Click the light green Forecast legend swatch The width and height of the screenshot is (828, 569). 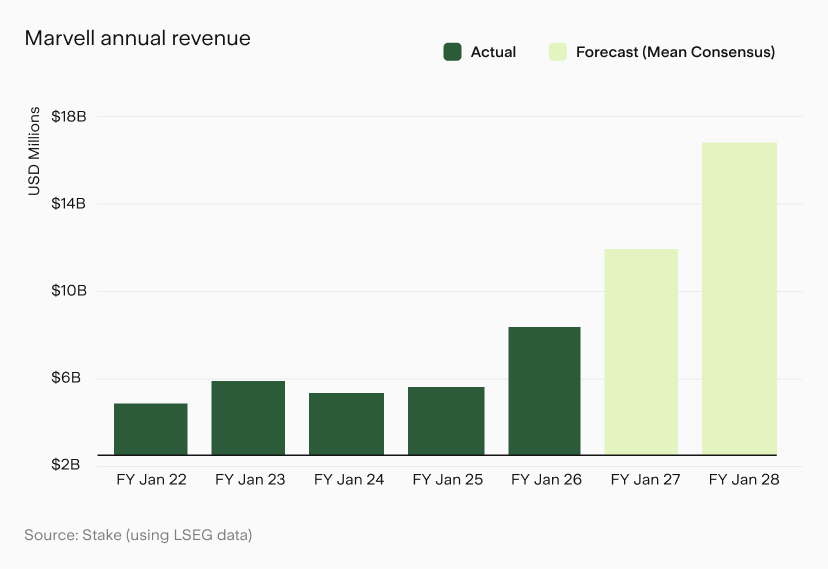(558, 52)
